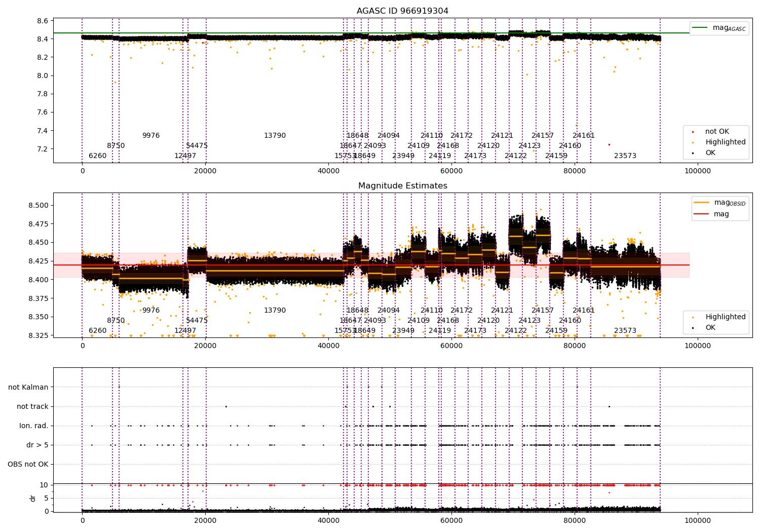Viewport: 760px width, 532px height.
Task: Click obsid label 24161 in top plot
Action: 584,136
